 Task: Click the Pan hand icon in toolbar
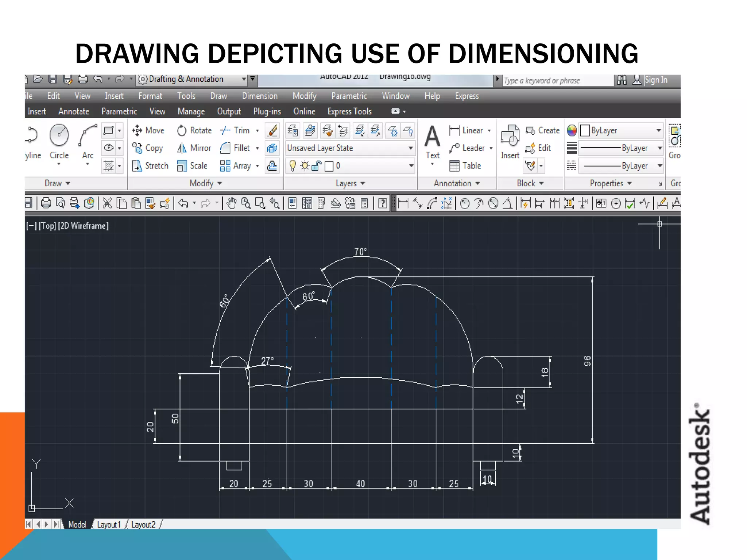(231, 203)
